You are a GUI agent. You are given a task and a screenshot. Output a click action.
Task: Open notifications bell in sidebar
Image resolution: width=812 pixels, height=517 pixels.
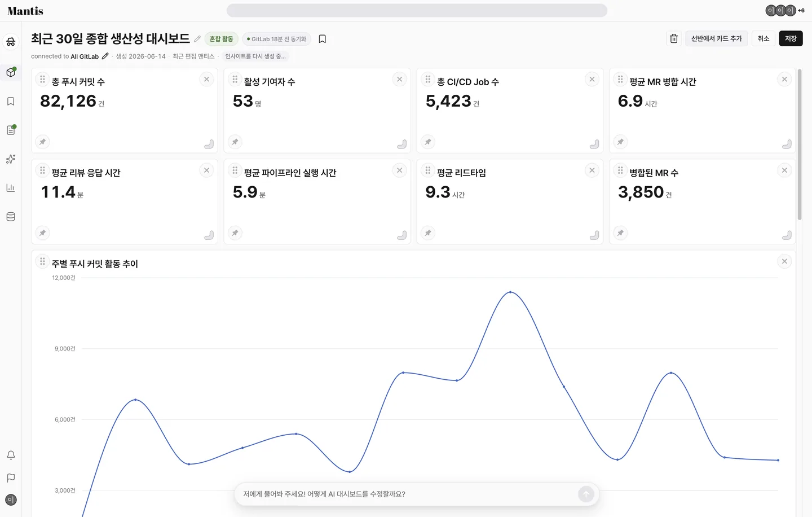(x=11, y=455)
